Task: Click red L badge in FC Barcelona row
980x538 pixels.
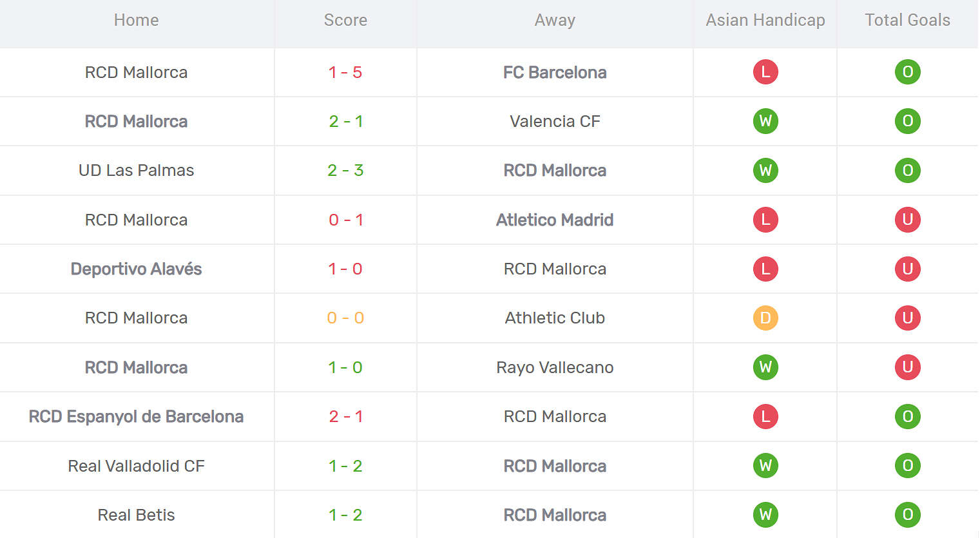Action: pos(765,72)
